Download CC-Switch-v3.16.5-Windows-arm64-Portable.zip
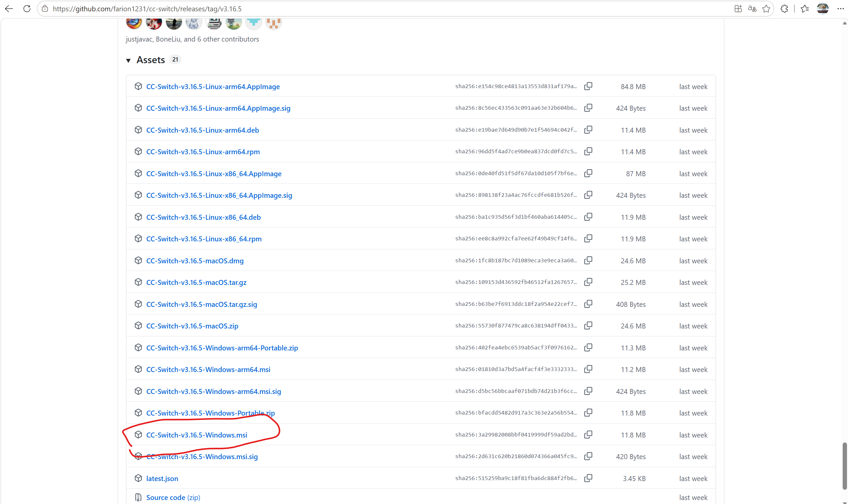Screen dimensions: 848x504 [x=222, y=348]
